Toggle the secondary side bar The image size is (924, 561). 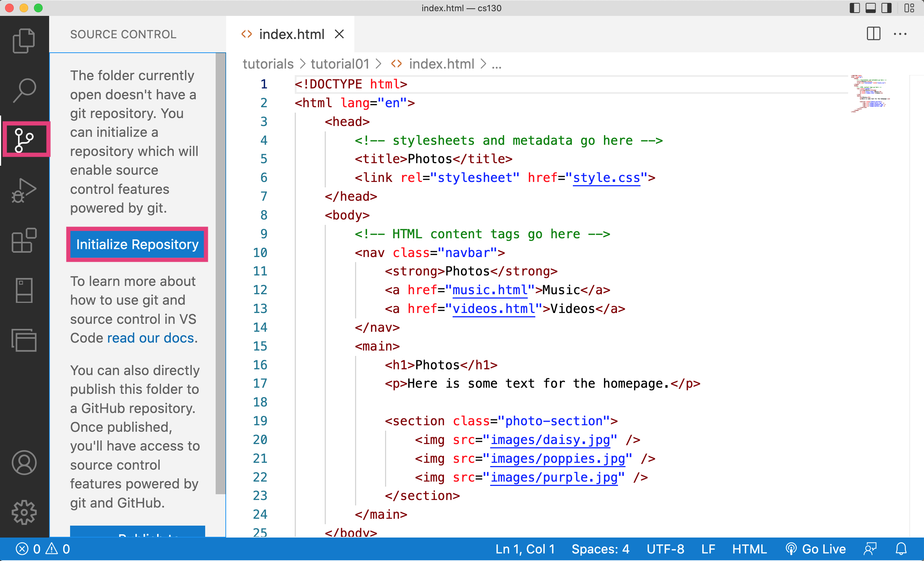coord(886,8)
